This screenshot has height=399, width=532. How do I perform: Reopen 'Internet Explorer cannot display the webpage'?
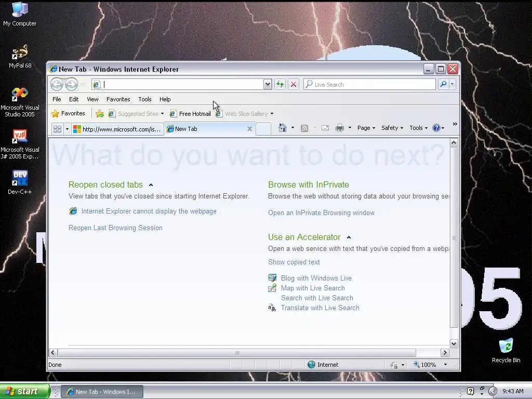[x=149, y=211]
